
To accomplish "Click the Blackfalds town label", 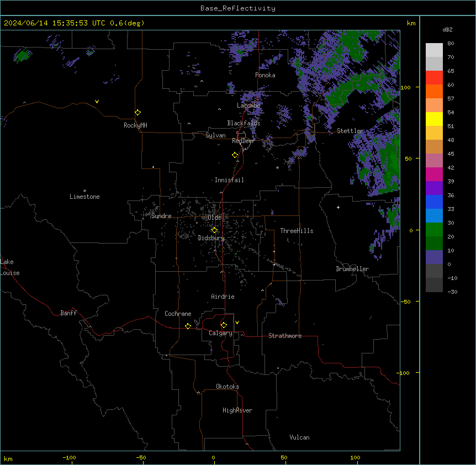I will pyautogui.click(x=244, y=123).
